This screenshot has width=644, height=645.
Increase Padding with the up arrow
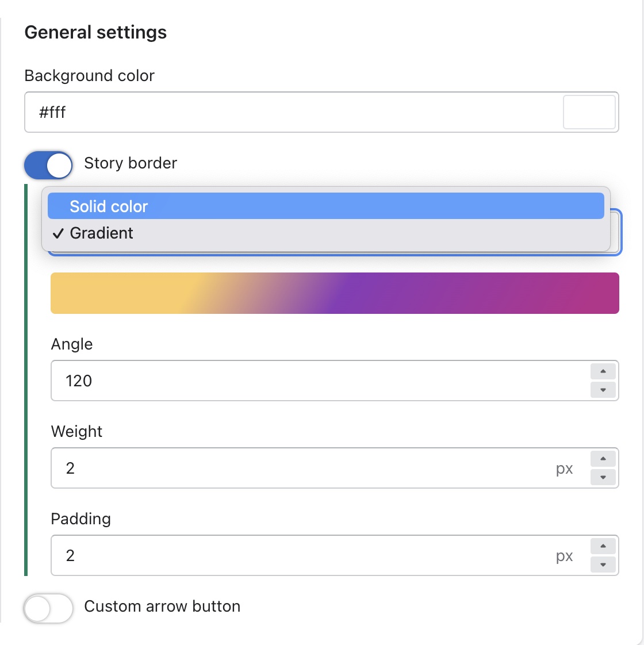[603, 546]
